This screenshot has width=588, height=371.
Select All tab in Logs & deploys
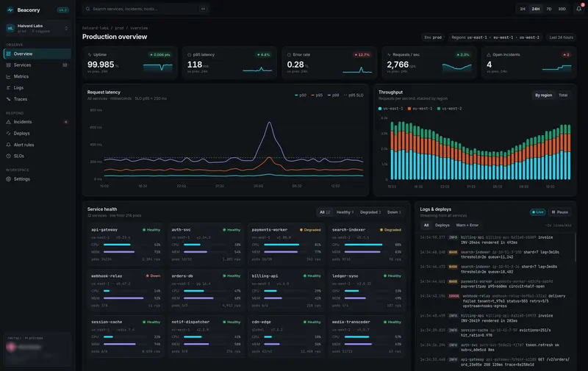tap(426, 226)
